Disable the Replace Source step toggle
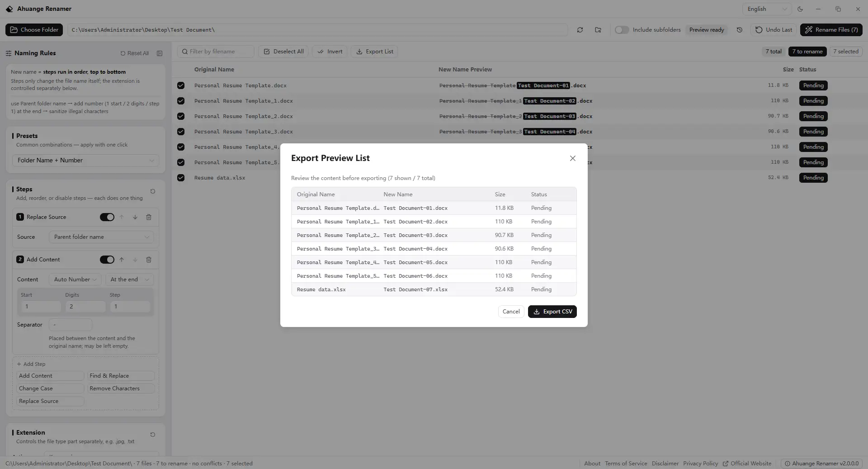This screenshot has width=868, height=469. 107,217
